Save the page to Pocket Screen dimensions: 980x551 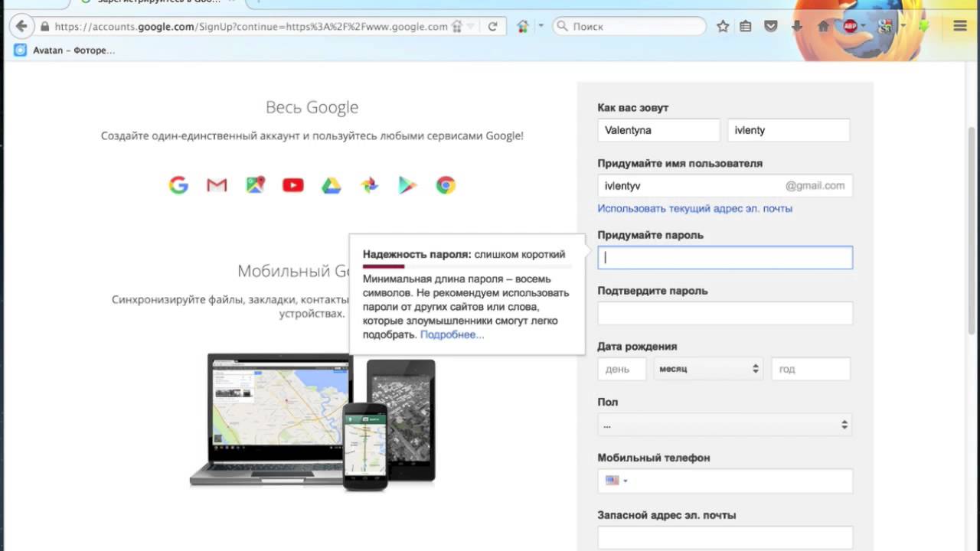tap(771, 26)
